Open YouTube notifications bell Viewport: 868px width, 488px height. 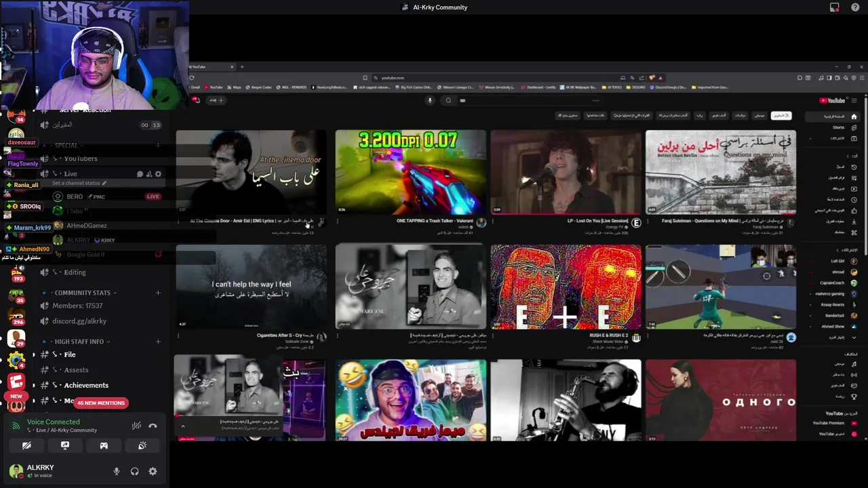coord(197,100)
